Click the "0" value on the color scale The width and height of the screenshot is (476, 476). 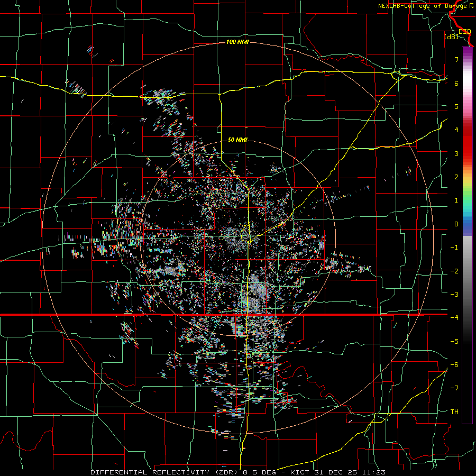pyautogui.click(x=456, y=224)
